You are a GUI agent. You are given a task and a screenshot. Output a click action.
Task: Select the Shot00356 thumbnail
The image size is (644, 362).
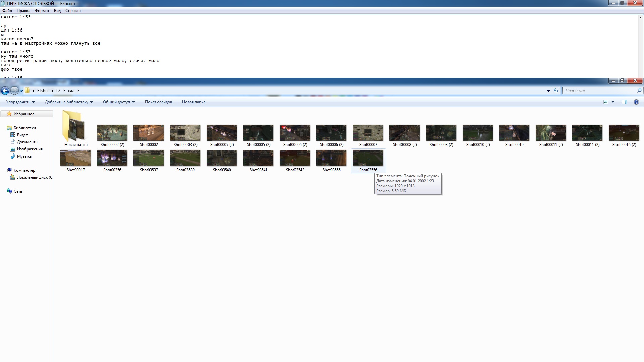point(112,158)
